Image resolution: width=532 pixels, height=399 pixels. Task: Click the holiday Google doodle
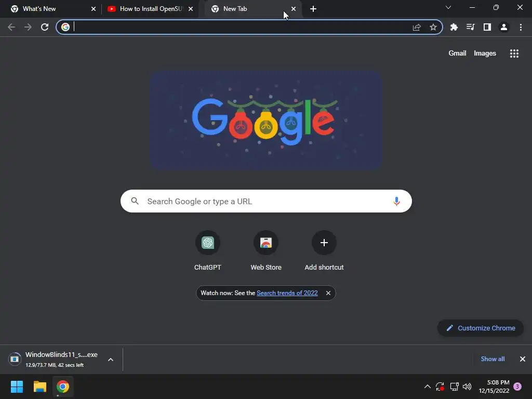[267, 121]
